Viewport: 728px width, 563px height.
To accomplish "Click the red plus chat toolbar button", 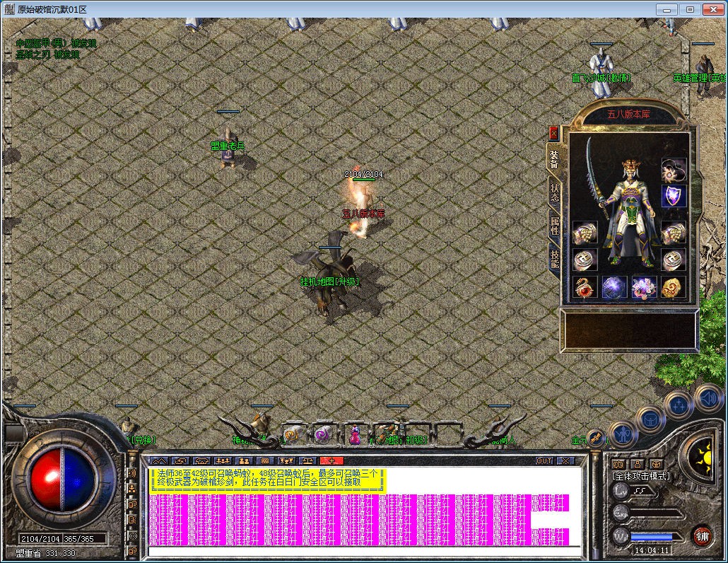I will (x=331, y=461).
